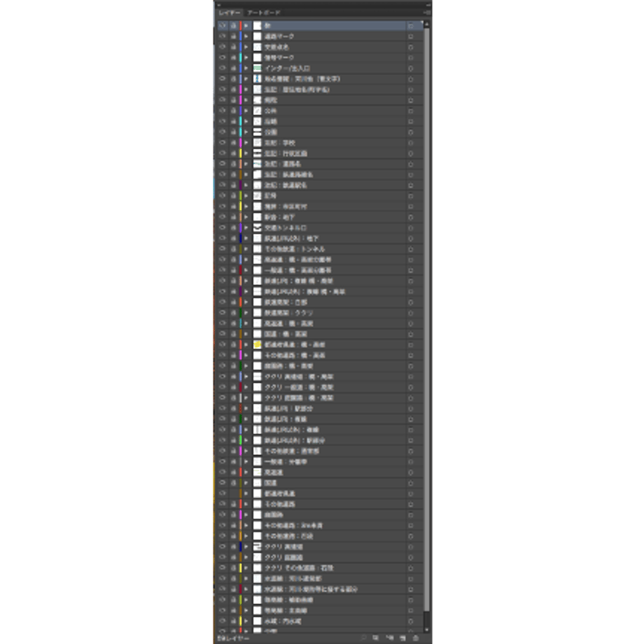Toggle visibility of 注記：学校 layer
This screenshot has height=644, width=644.
(x=222, y=143)
